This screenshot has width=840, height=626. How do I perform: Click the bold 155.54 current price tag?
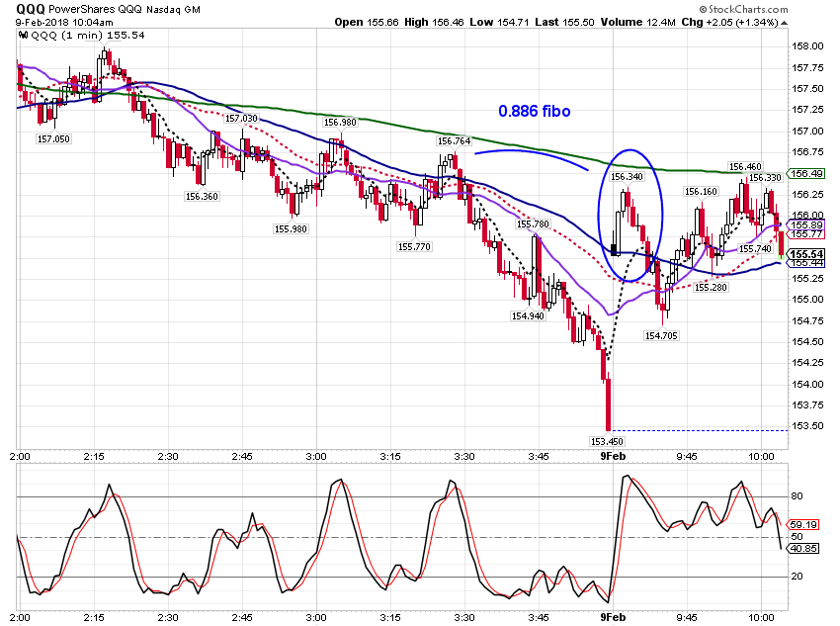(805, 254)
